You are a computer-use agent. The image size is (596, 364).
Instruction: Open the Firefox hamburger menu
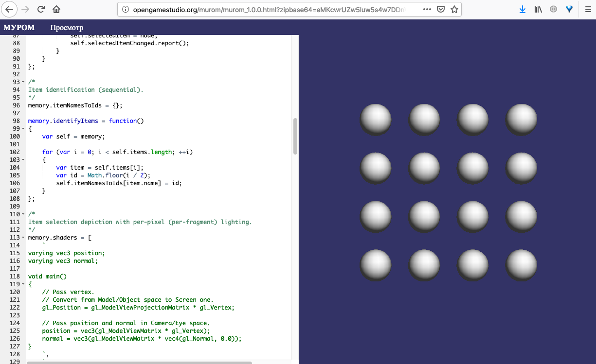(x=588, y=9)
